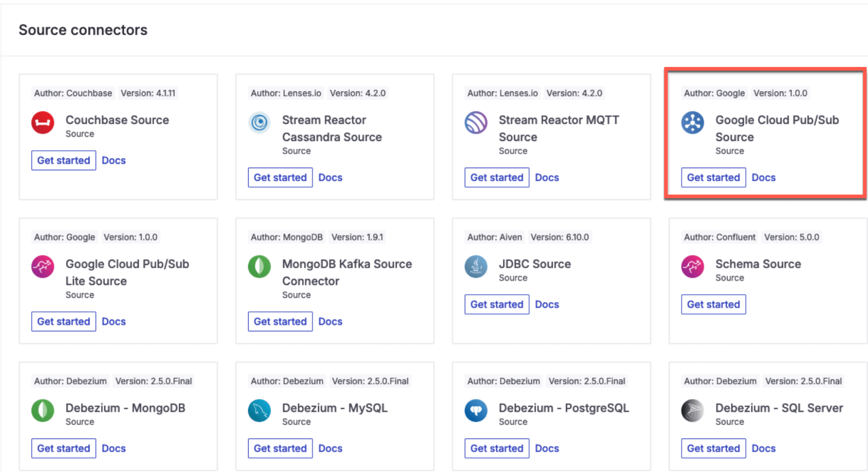868x473 pixels.
Task: Click the 'Debezium - MongoDB' title
Action: click(x=125, y=408)
